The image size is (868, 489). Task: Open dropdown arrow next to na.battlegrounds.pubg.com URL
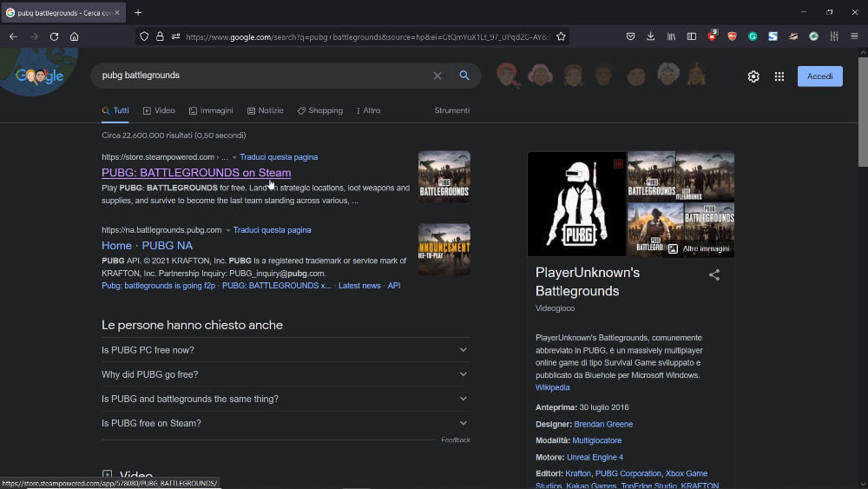228,230
